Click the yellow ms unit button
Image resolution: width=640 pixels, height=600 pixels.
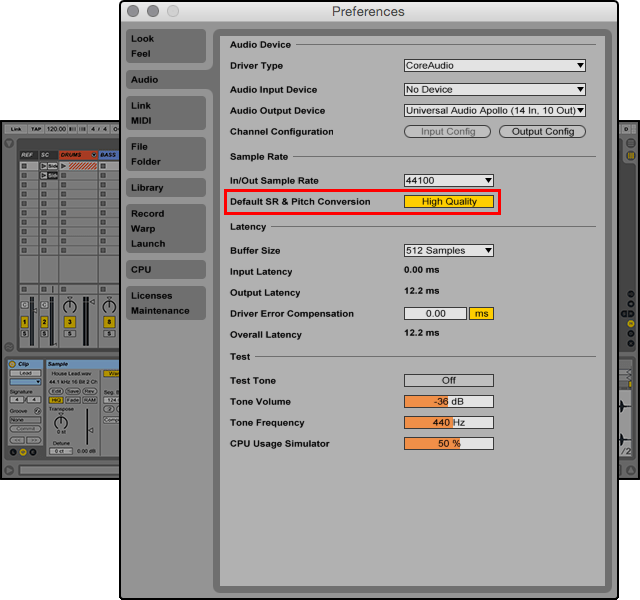tap(482, 313)
